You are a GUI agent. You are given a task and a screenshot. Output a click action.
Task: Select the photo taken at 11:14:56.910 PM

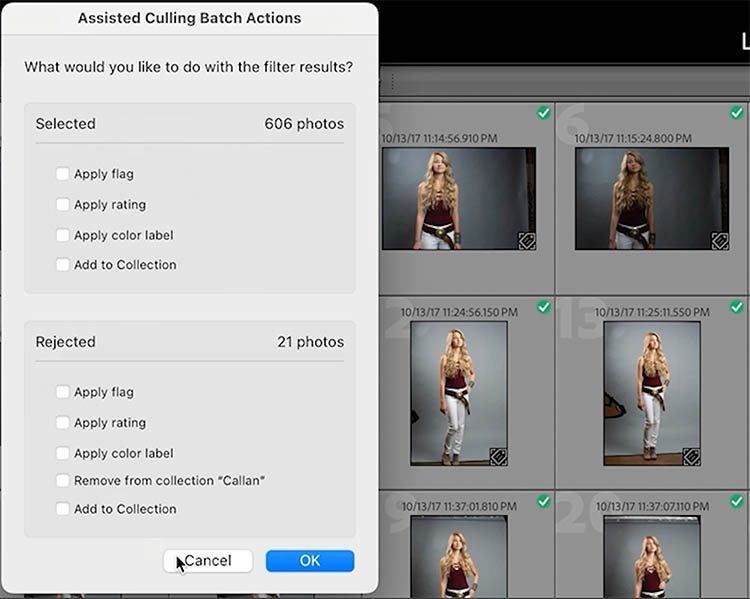click(459, 198)
